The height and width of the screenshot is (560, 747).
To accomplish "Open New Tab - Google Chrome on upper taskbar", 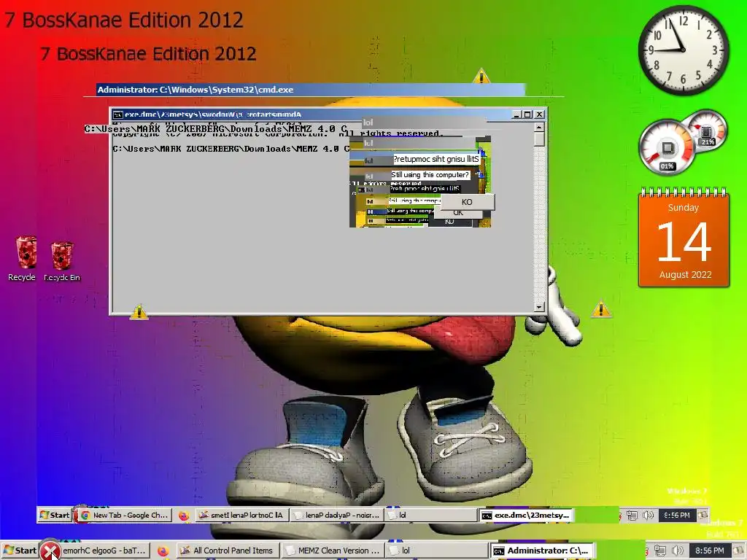I will (x=124, y=516).
